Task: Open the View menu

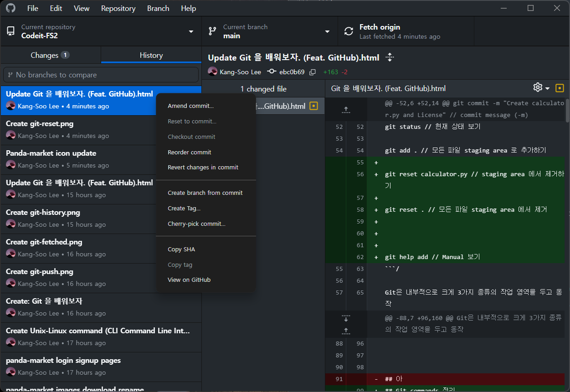Action: pos(82,8)
